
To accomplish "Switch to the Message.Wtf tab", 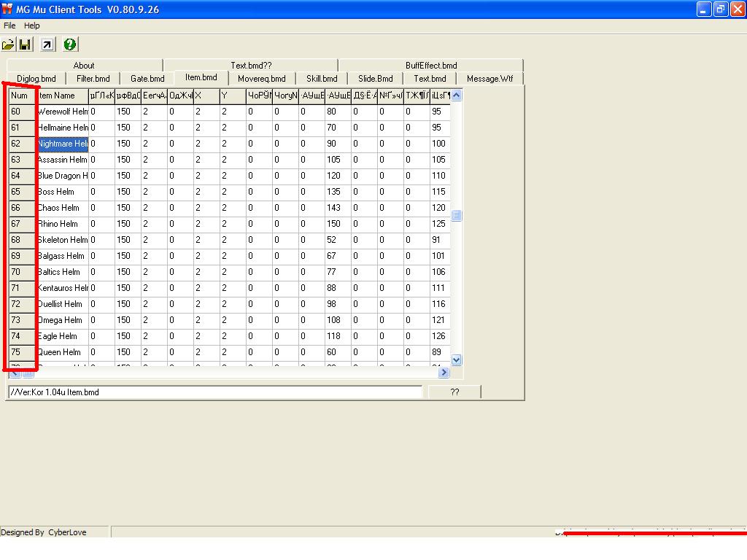I will click(489, 79).
